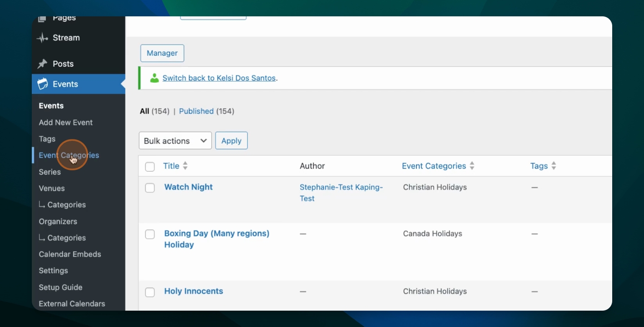This screenshot has height=327, width=644.
Task: Check the Holy Innocents row checkbox
Action: [x=150, y=292]
